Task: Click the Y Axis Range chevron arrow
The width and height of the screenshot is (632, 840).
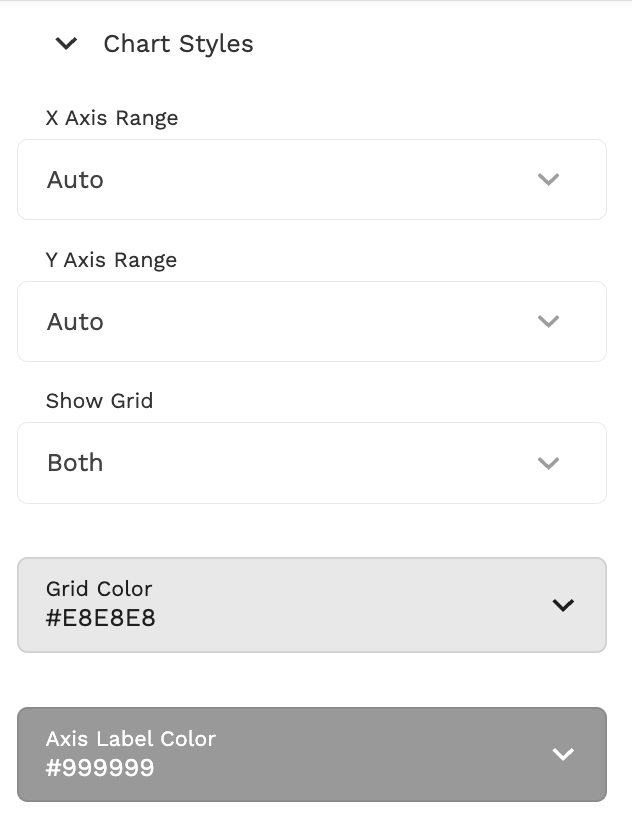Action: 548,322
